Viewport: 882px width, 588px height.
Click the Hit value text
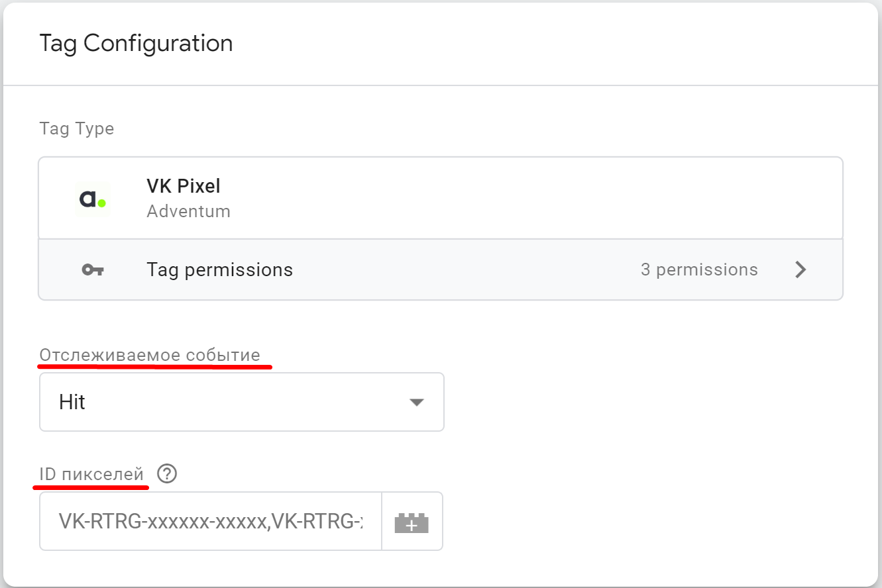click(x=72, y=403)
